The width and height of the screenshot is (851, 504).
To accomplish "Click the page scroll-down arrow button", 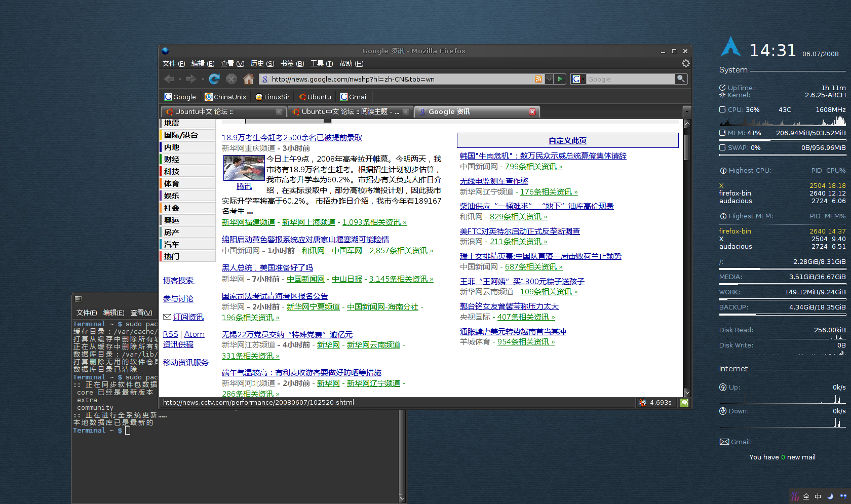I will tap(687, 392).
